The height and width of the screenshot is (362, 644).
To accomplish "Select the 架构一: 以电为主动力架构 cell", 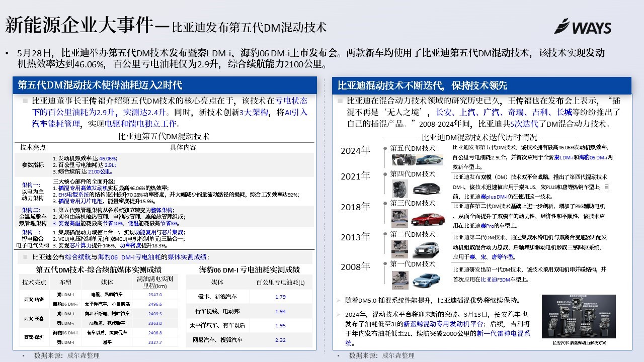I will click(33, 192).
